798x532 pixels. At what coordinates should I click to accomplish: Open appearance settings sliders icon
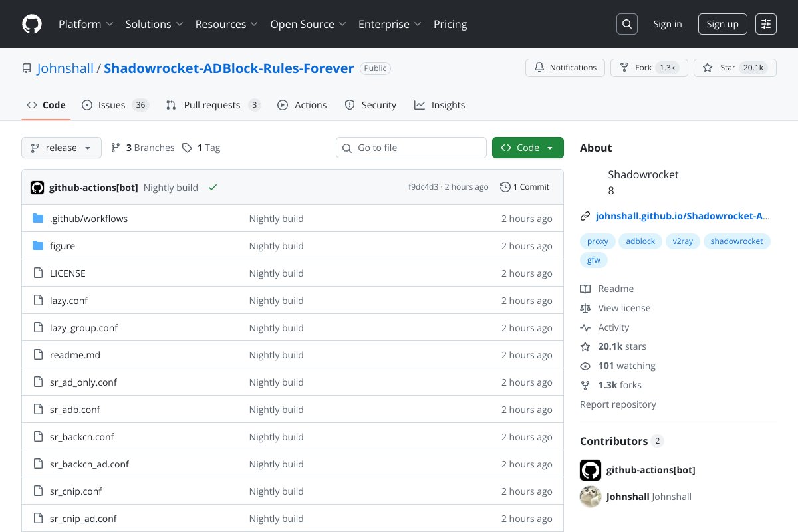click(x=766, y=24)
